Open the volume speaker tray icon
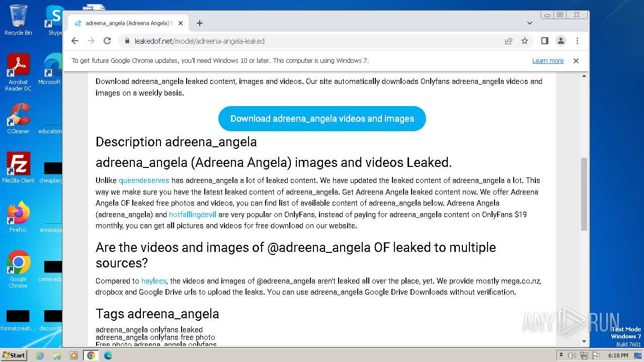Viewport: 644px width, 362px height. (572, 355)
